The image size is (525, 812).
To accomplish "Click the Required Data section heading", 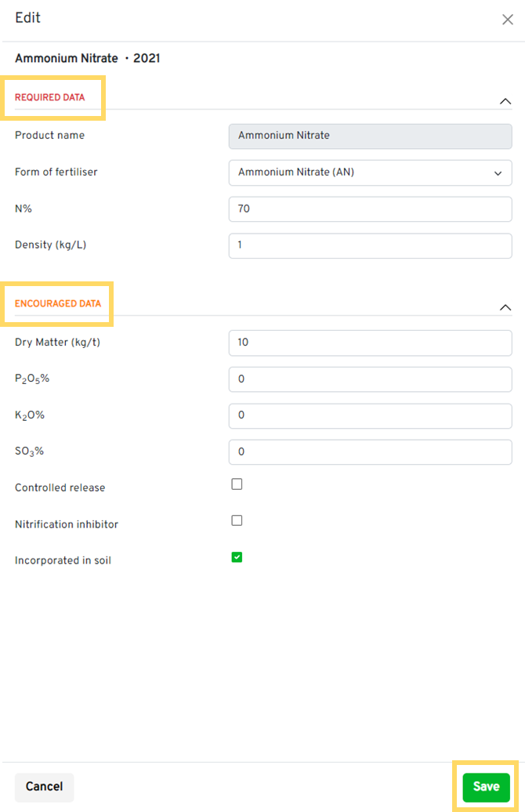I will [x=49, y=98].
